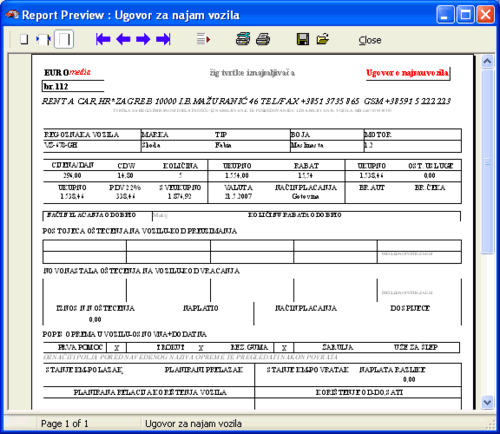Screen dimensions: 500x434
Task: Click the 'PLANIRANI PRELAZAK' label
Action: pyautogui.click(x=204, y=370)
